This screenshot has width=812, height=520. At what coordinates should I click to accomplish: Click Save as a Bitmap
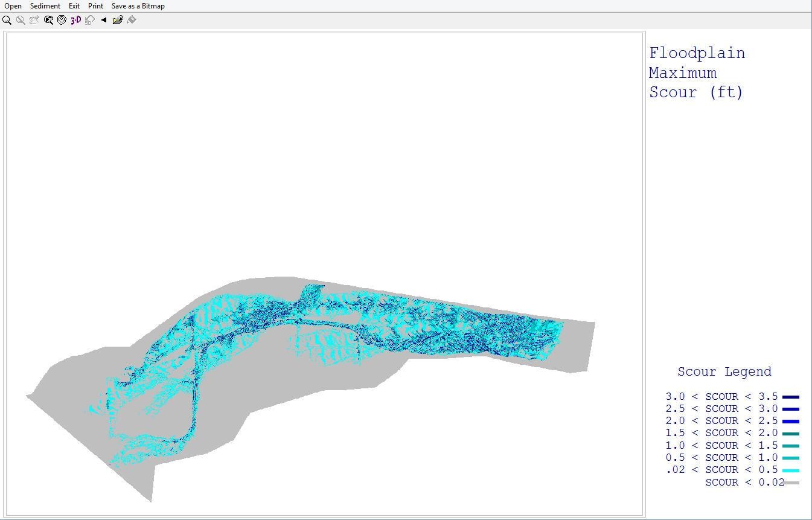click(x=138, y=6)
